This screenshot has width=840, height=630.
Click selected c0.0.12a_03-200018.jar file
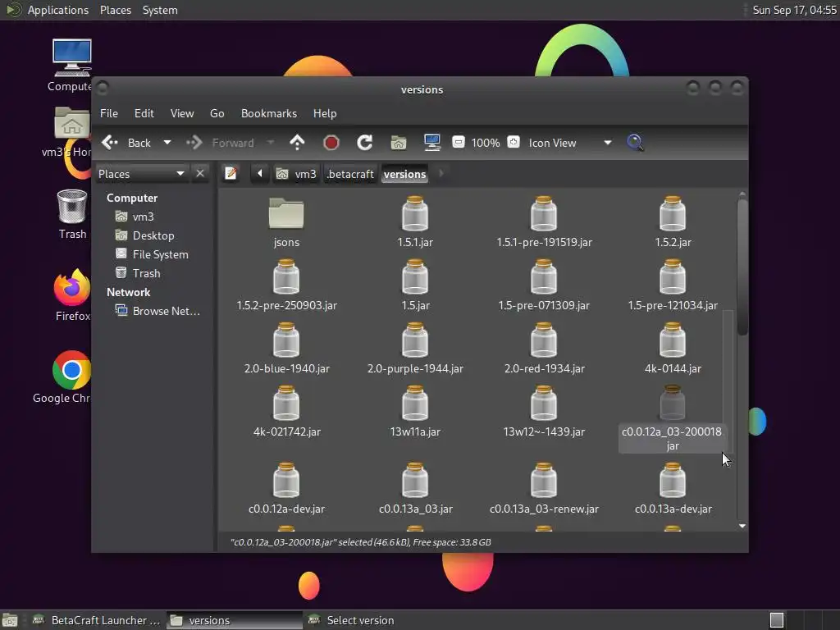coord(673,419)
